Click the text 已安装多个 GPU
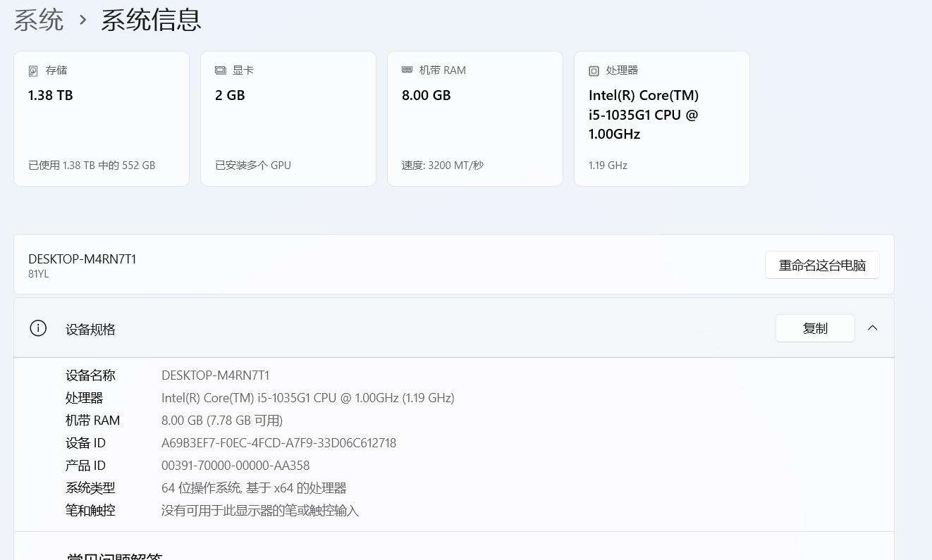The image size is (932, 560). click(x=253, y=166)
